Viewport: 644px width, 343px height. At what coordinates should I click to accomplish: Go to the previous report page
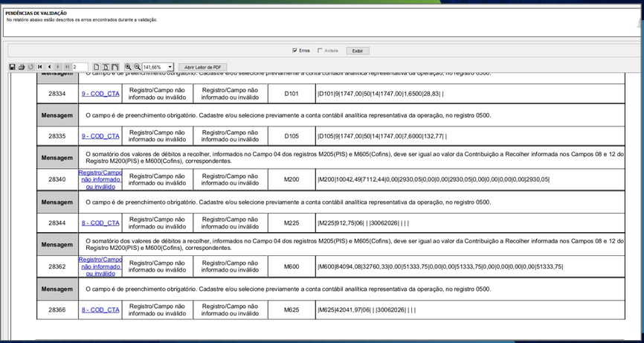tap(49, 67)
